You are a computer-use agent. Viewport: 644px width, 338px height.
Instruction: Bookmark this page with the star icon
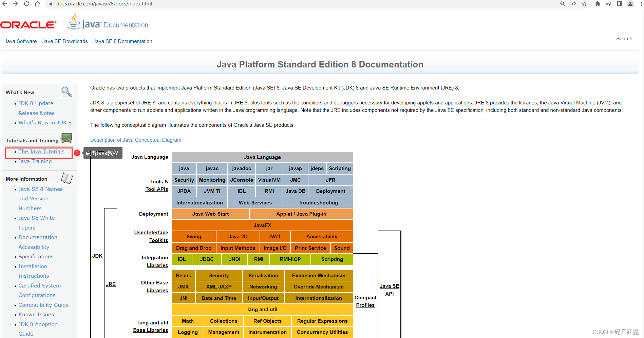tap(584, 4)
